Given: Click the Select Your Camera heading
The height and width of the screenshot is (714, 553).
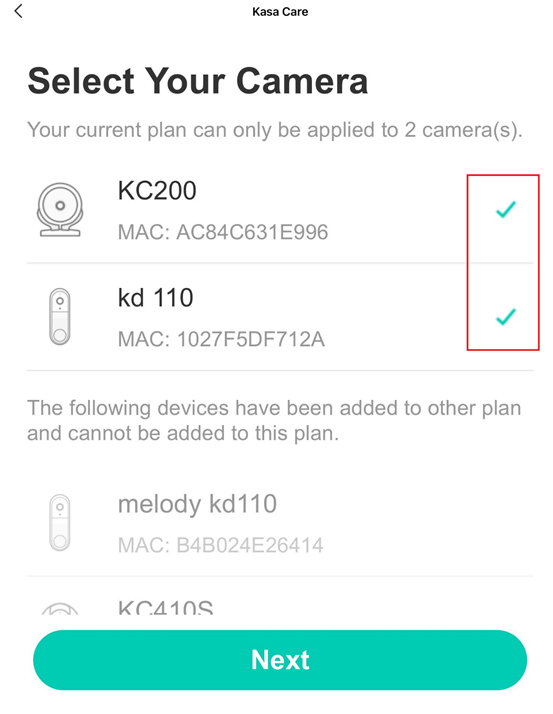Looking at the screenshot, I should point(198,81).
